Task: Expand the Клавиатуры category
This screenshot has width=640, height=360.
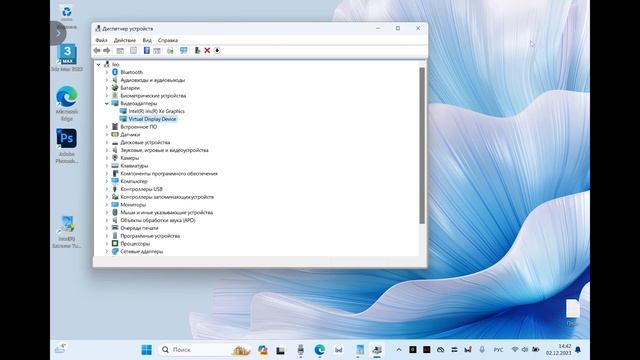Action: (107, 166)
